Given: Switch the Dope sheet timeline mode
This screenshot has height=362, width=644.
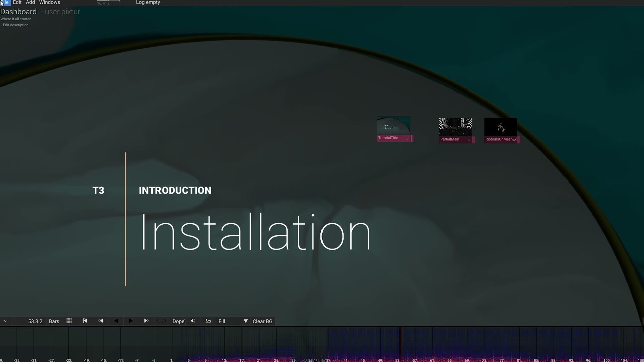Looking at the screenshot, I should pyautogui.click(x=179, y=321).
